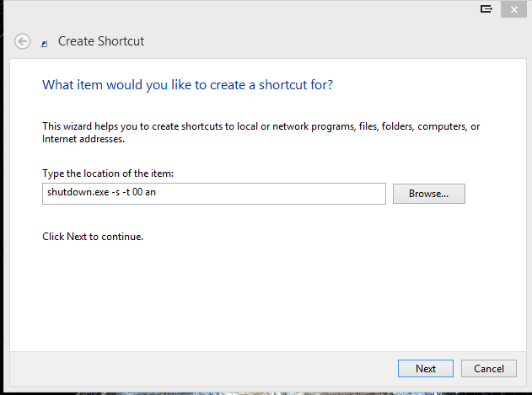Cancel the shortcut creation wizard
The height and width of the screenshot is (395, 532).
pos(488,368)
